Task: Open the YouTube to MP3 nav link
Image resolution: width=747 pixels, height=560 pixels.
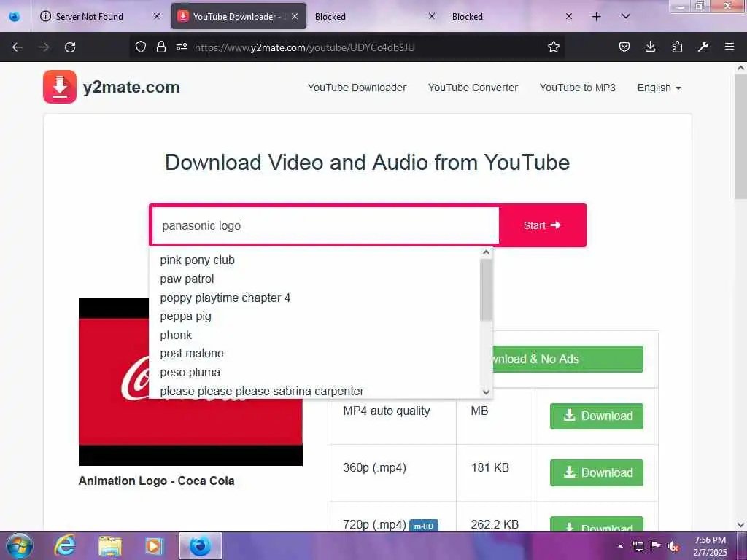Action: [x=578, y=87]
